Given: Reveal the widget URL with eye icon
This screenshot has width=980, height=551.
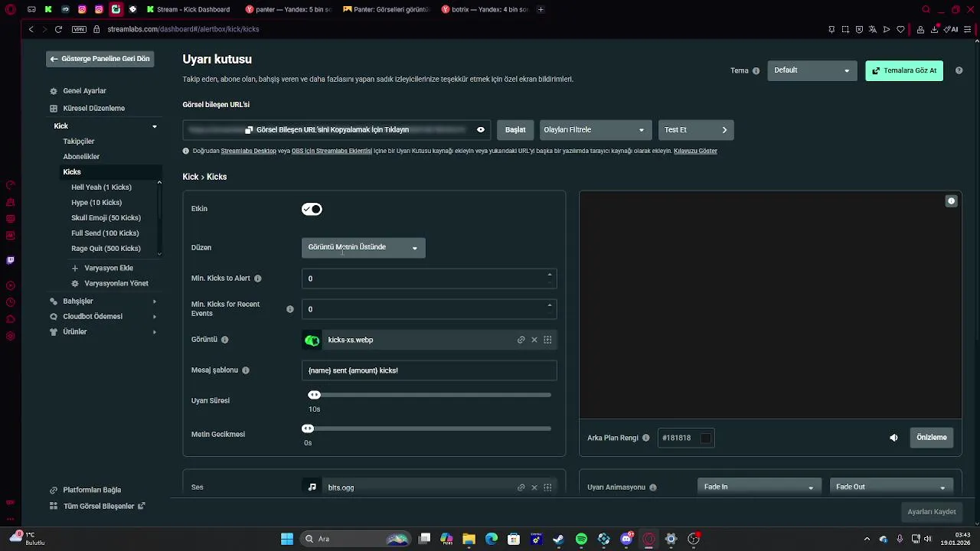Looking at the screenshot, I should 481,130.
